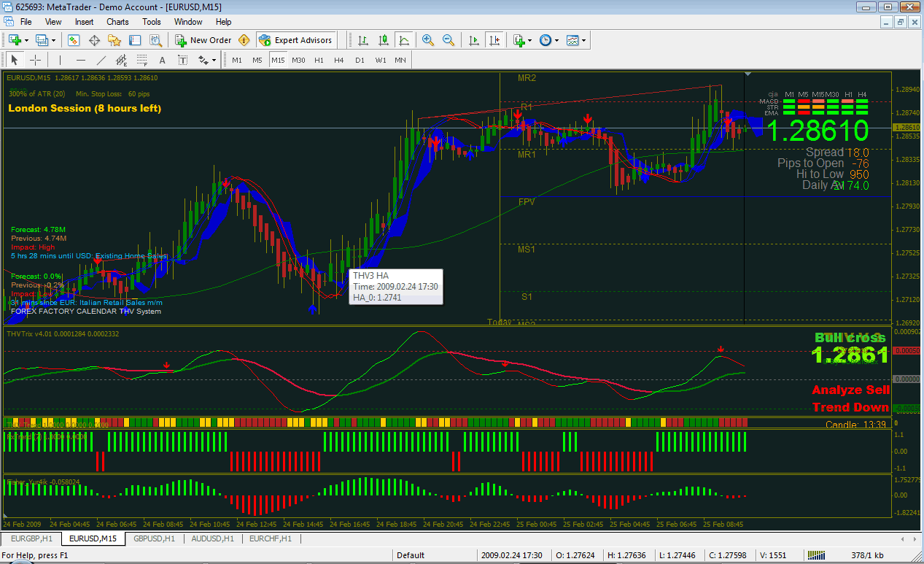The image size is (924, 564).
Task: Open the periodicity clock dropdown arrow
Action: [x=556, y=41]
